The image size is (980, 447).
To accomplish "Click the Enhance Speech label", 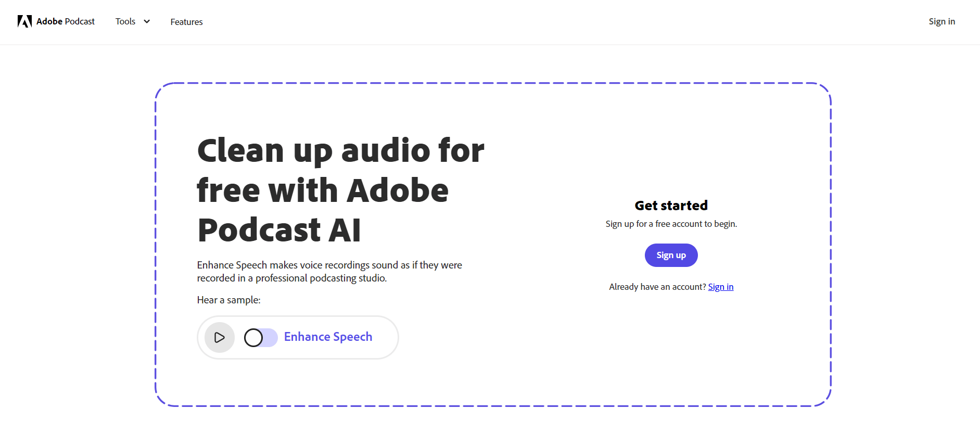I will (x=328, y=337).
